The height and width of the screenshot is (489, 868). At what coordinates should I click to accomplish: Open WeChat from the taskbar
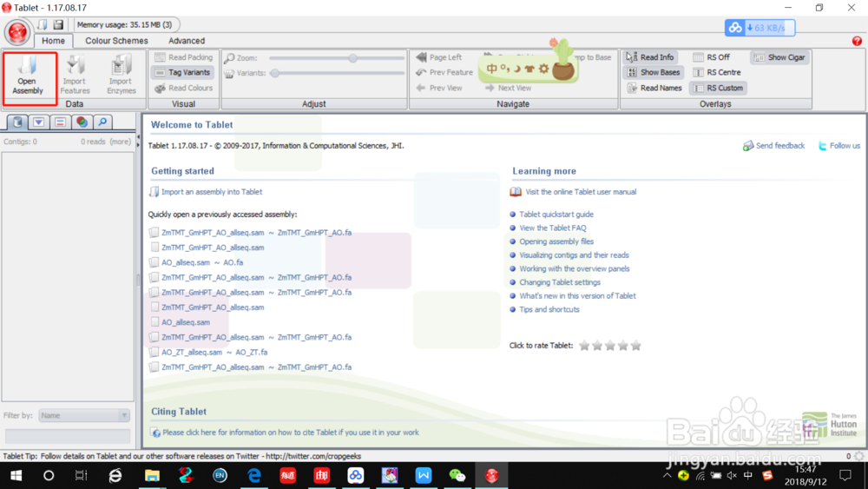[x=457, y=476]
